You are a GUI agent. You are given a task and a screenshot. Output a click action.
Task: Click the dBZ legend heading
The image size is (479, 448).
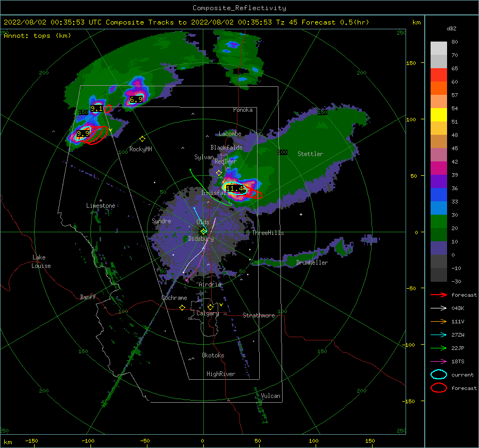(x=451, y=29)
